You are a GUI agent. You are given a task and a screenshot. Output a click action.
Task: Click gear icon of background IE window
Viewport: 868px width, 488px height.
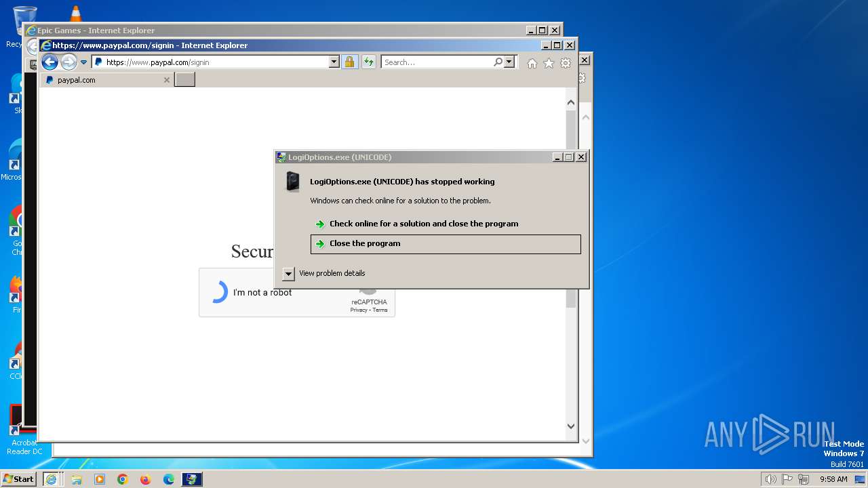pos(582,79)
